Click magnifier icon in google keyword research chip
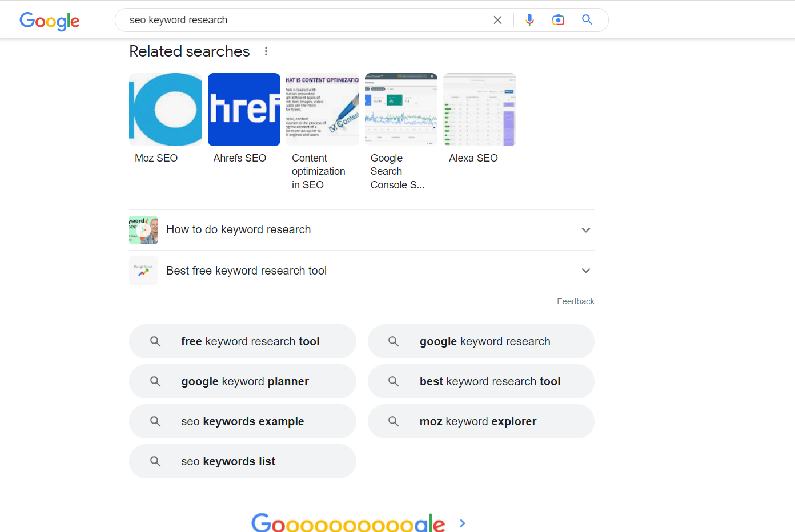 [x=394, y=341]
